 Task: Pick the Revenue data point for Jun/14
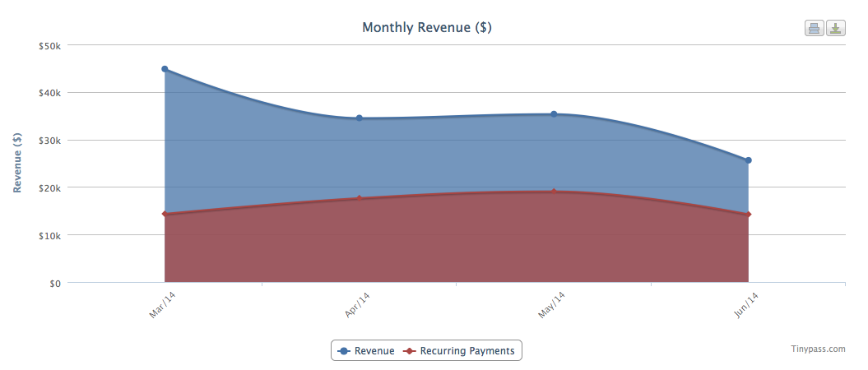click(x=748, y=160)
